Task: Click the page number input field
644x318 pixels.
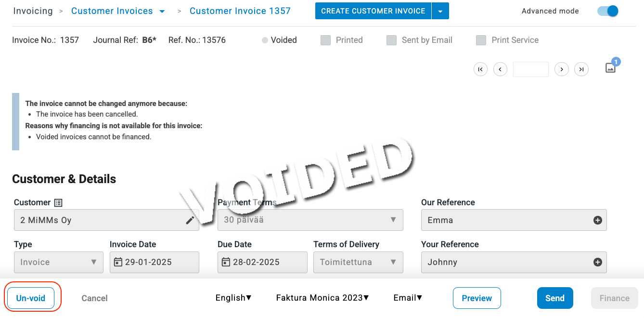Action: coord(531,69)
